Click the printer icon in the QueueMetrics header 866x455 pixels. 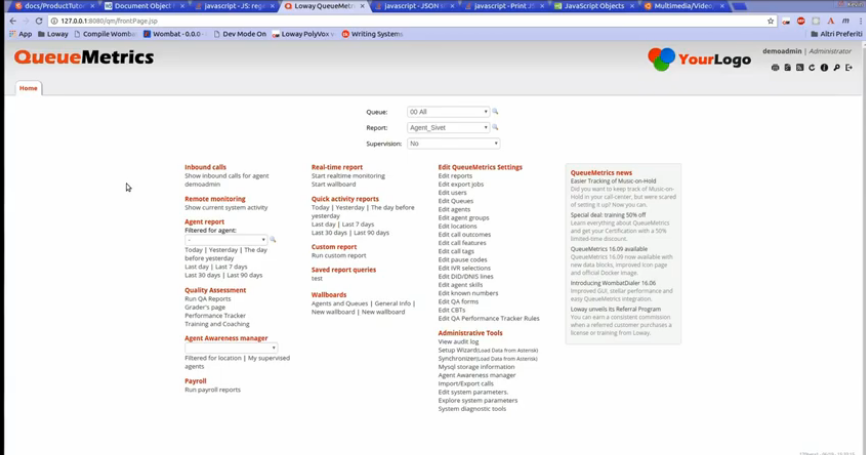775,67
